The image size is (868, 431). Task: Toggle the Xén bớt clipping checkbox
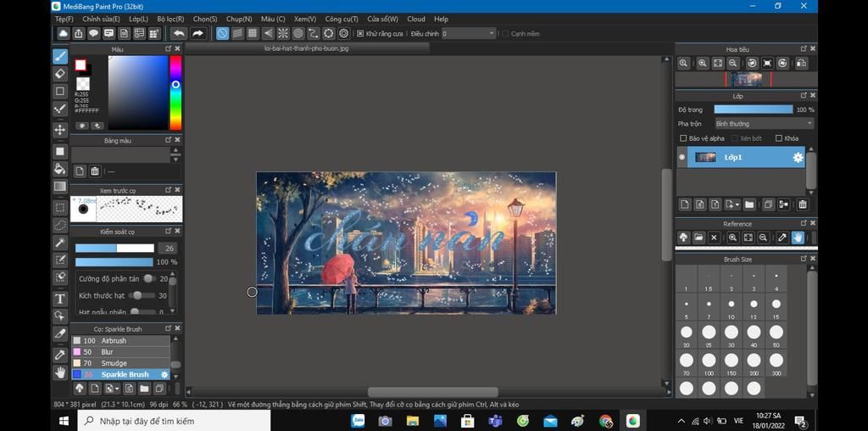point(735,138)
